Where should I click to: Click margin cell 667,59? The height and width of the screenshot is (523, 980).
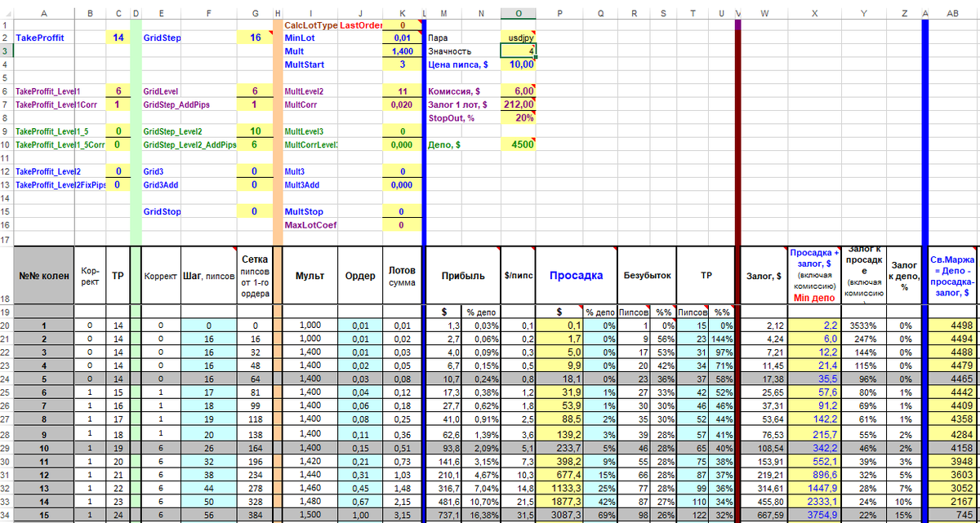764,514
